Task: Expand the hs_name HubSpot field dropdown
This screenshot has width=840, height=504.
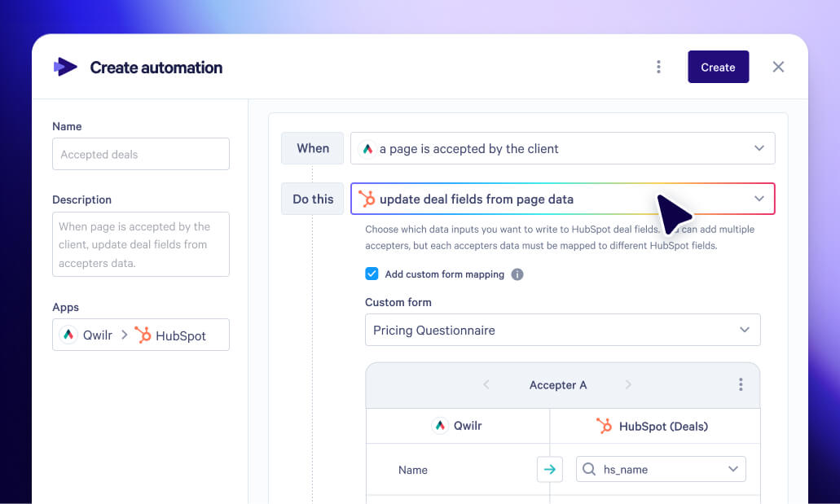Action: 661,469
